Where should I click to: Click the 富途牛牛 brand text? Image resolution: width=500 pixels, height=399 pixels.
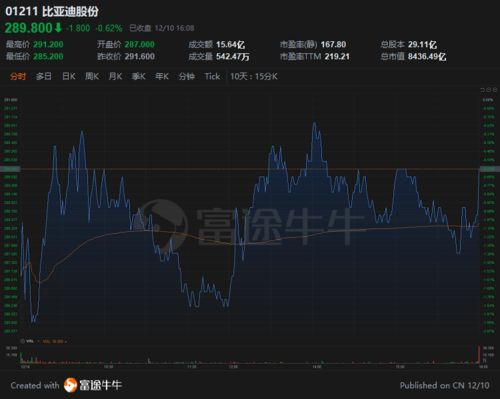100,385
